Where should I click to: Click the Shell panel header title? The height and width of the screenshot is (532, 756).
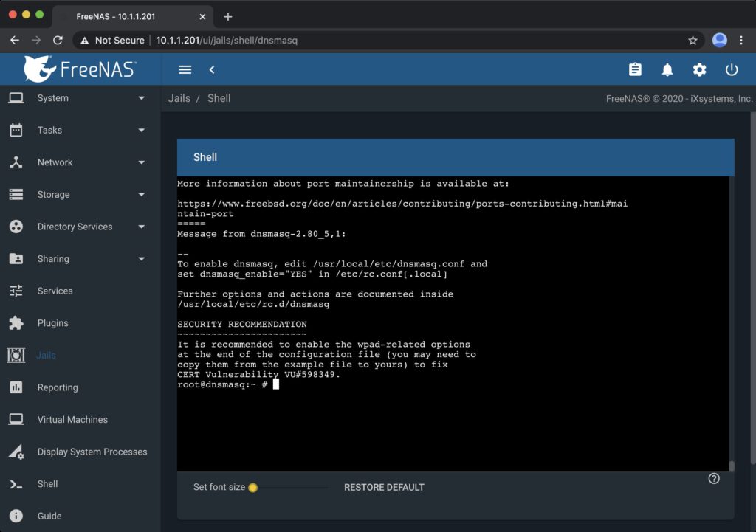pyautogui.click(x=205, y=157)
